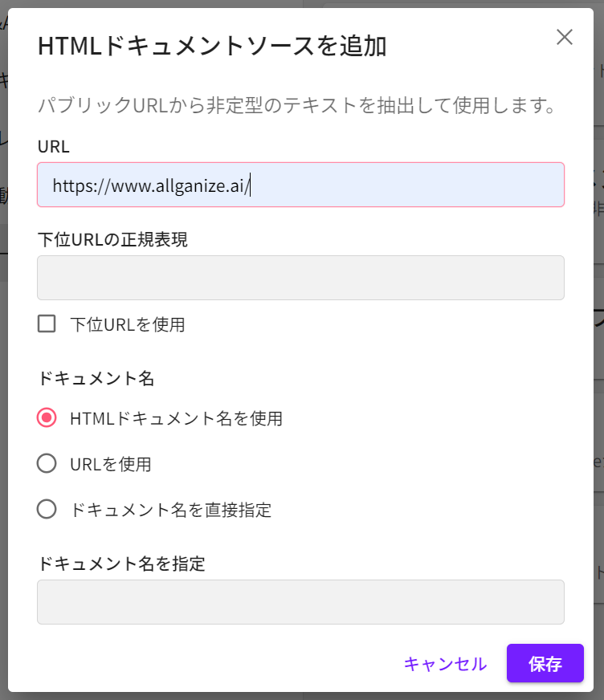Click the URLを使用 option label text
Image resolution: width=604 pixels, height=700 pixels.
(110, 464)
